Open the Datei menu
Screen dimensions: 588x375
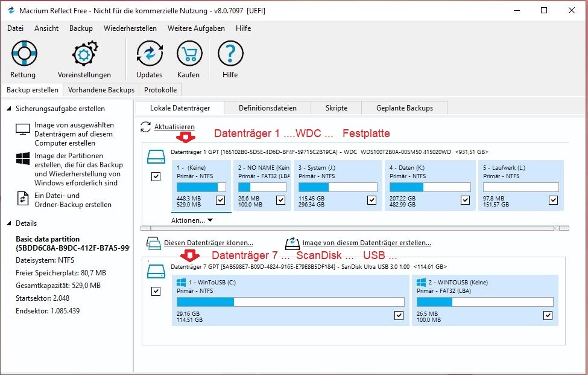tap(15, 28)
